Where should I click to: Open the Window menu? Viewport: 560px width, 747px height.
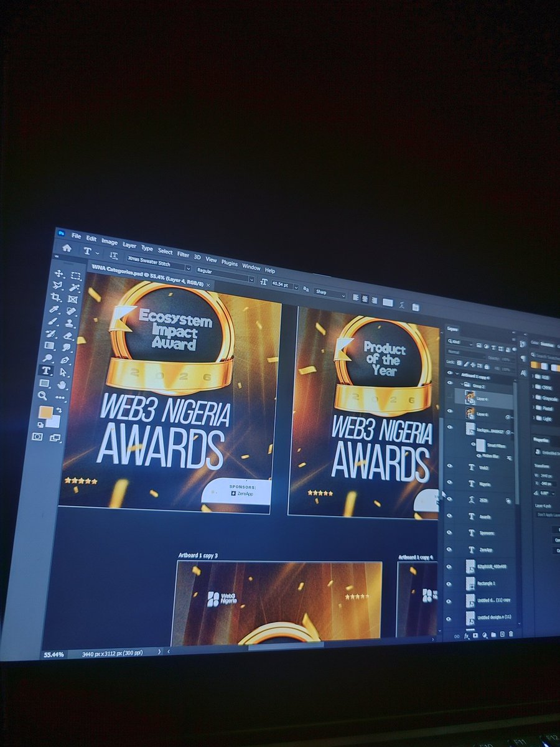[x=251, y=267]
